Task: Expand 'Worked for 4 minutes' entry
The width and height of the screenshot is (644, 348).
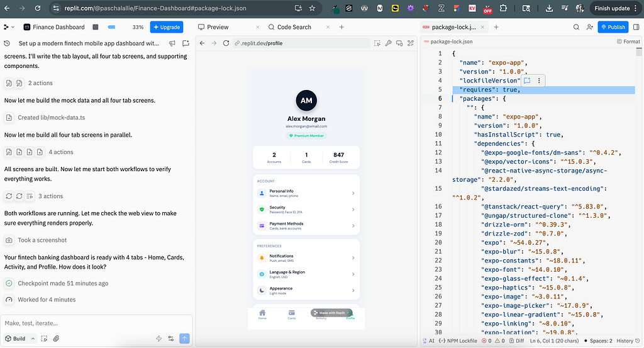Action: (40, 300)
